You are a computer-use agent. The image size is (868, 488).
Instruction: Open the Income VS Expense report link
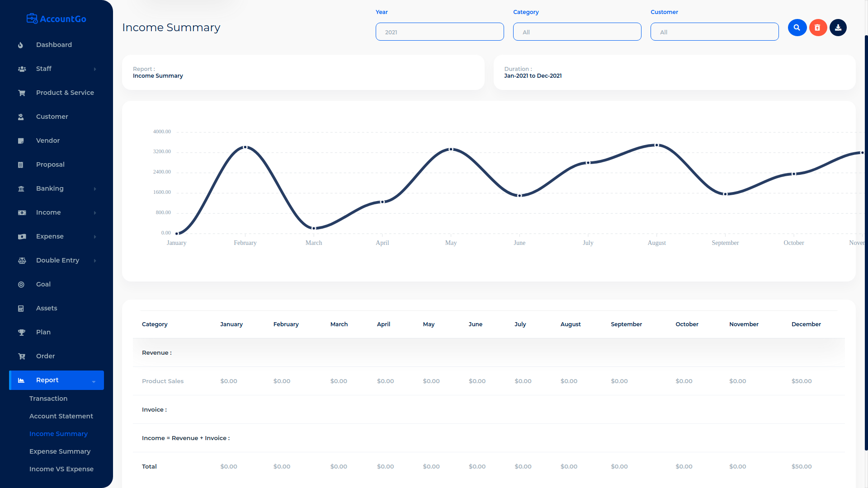click(61, 469)
